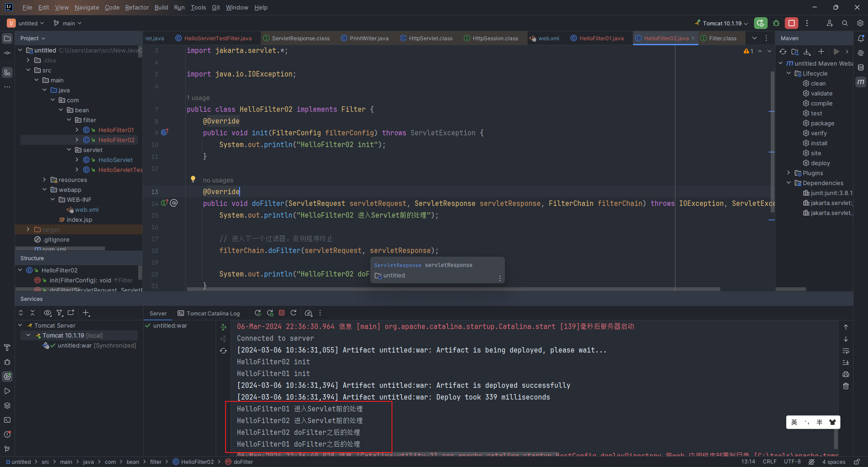The height and width of the screenshot is (467, 868).
Task: Collapse the src folder in the project tree
Action: pos(28,70)
